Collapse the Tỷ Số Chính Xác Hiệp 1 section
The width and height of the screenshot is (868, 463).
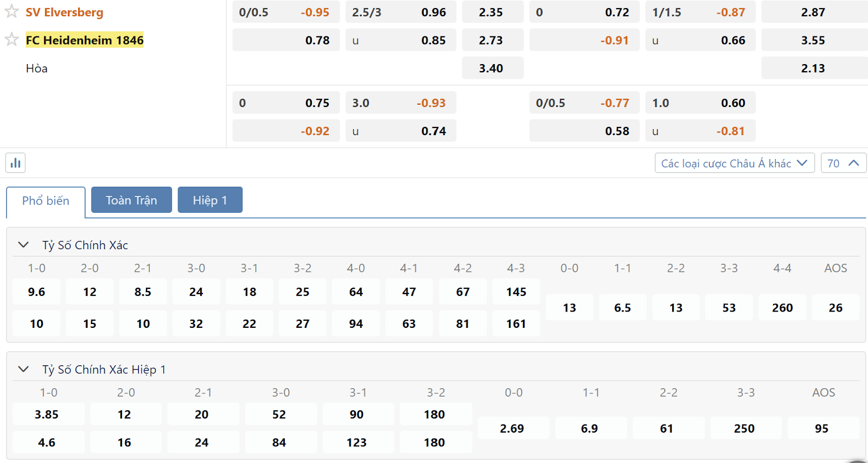pos(23,369)
